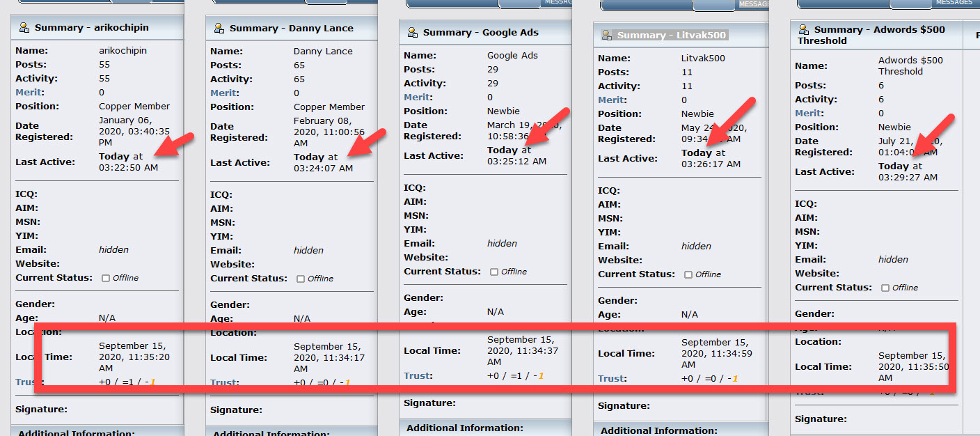Screen dimensions: 980x436
Task: Click the name value 'Danny Lance'
Action: coord(323,52)
